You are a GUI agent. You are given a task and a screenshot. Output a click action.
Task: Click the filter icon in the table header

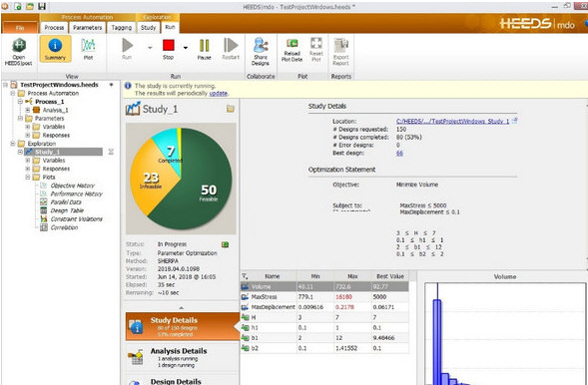pos(245,276)
